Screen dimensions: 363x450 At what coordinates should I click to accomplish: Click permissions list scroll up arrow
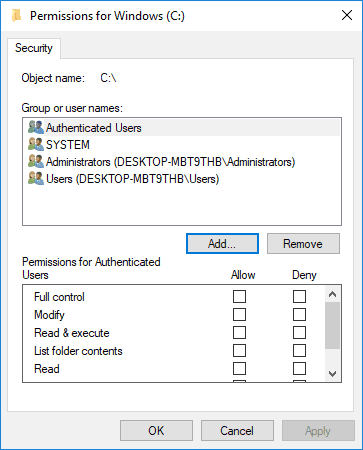tap(332, 294)
